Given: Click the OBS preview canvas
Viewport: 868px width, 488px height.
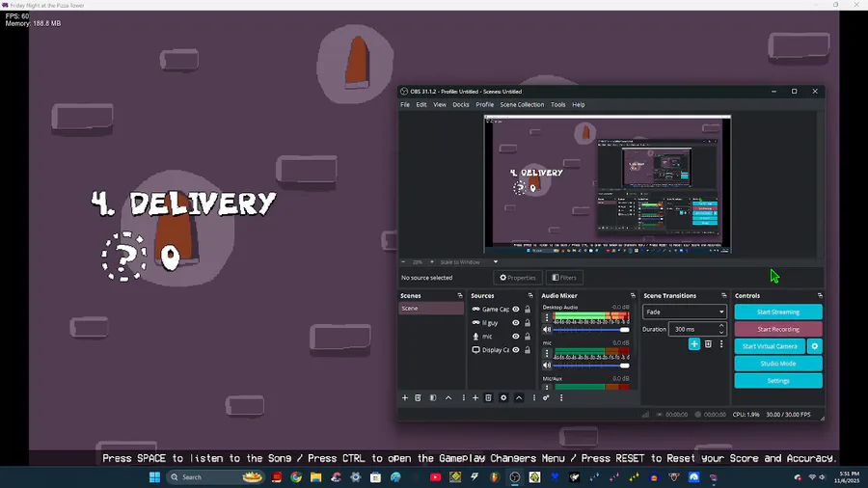Looking at the screenshot, I should 608,184.
